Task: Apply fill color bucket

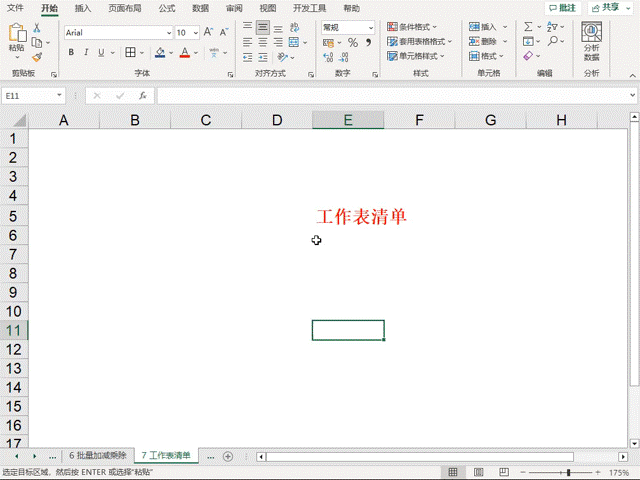Action: [x=160, y=53]
